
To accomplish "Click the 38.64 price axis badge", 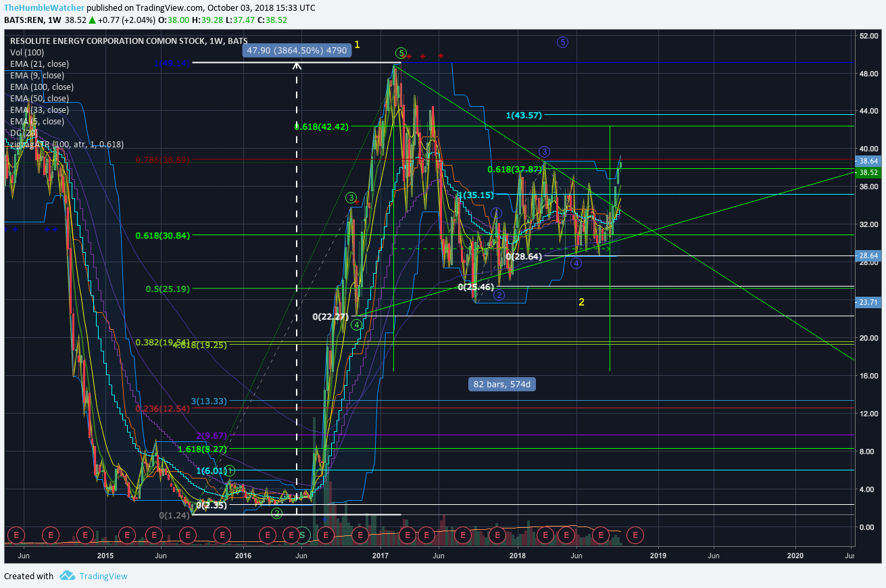I will (x=868, y=161).
